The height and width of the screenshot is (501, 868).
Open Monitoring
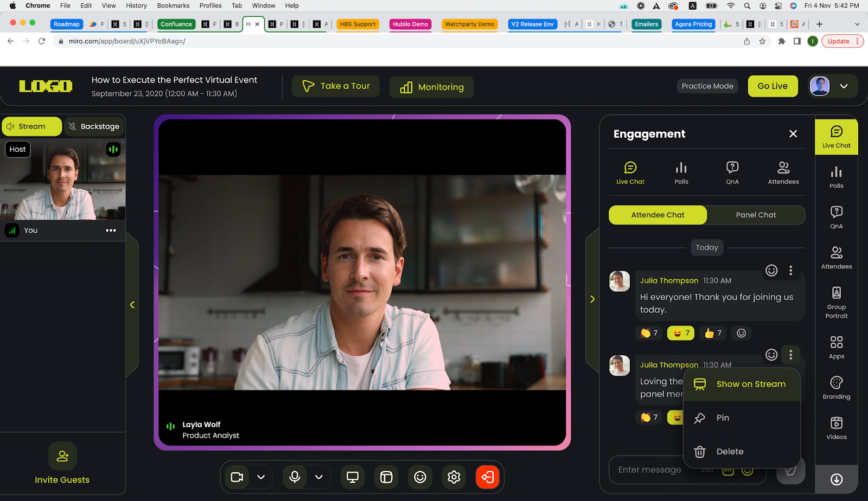click(431, 87)
